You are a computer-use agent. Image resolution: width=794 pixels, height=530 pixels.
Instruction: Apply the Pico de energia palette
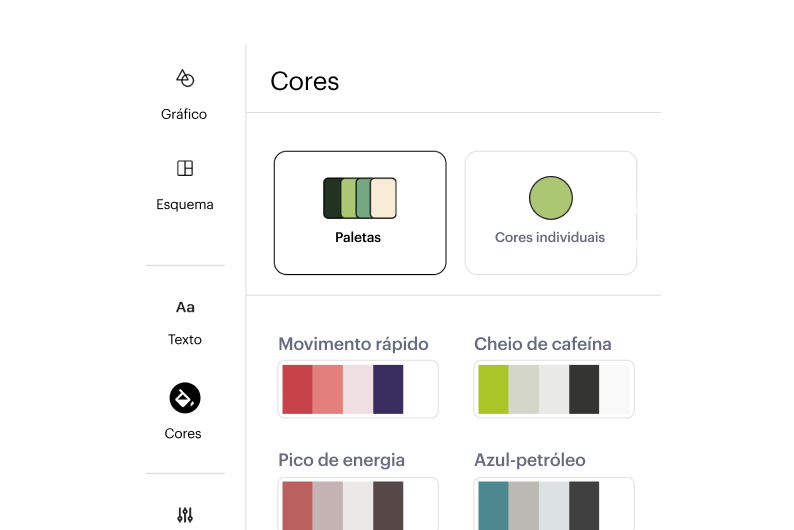(358, 505)
